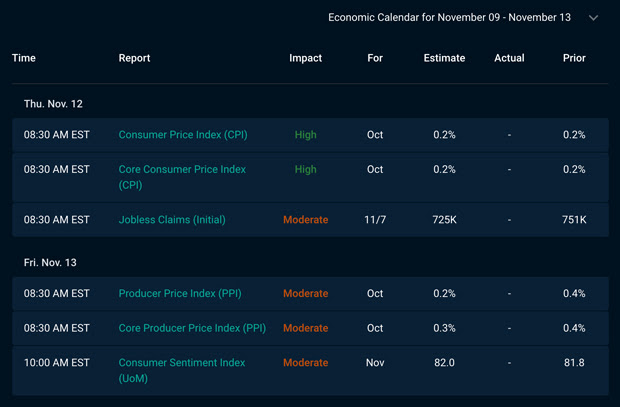Click the Actual column header
Viewport: 620px width, 407px height.
coord(509,58)
